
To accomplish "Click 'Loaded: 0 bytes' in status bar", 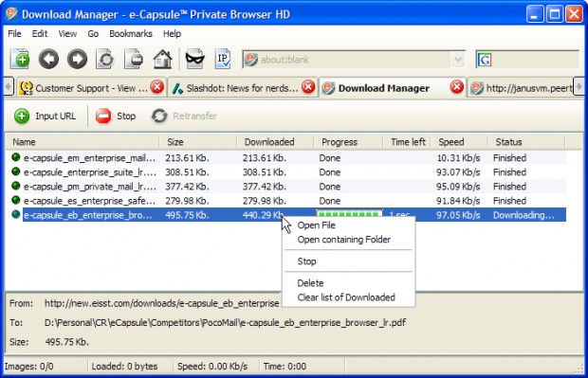I will [x=124, y=366].
